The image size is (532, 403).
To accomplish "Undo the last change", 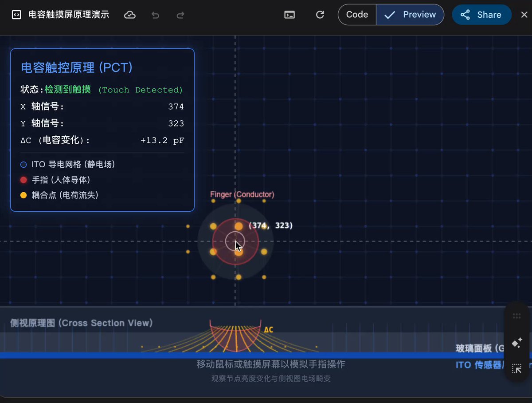I will click(x=155, y=15).
